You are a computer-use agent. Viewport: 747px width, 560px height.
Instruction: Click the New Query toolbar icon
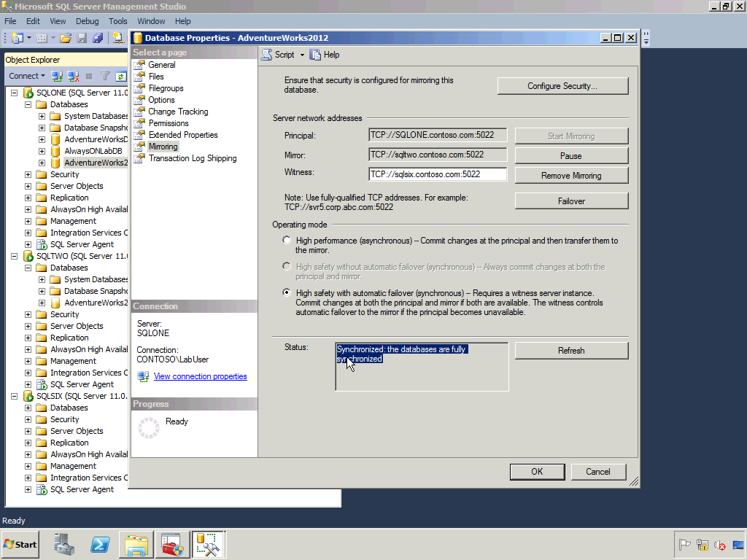[16, 39]
